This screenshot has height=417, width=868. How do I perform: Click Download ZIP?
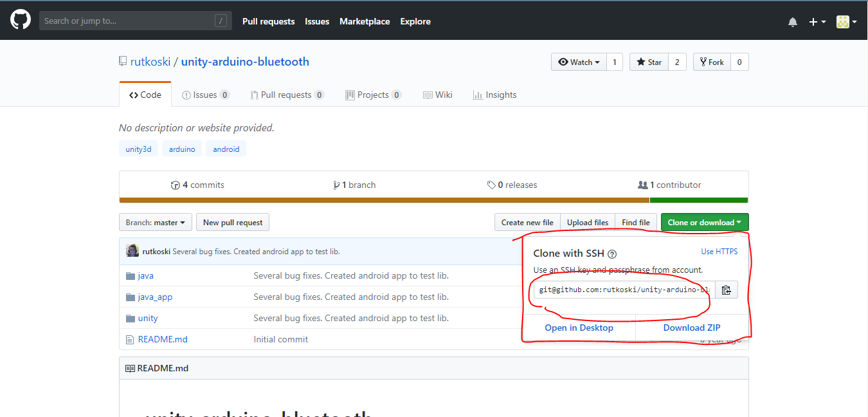tap(692, 328)
